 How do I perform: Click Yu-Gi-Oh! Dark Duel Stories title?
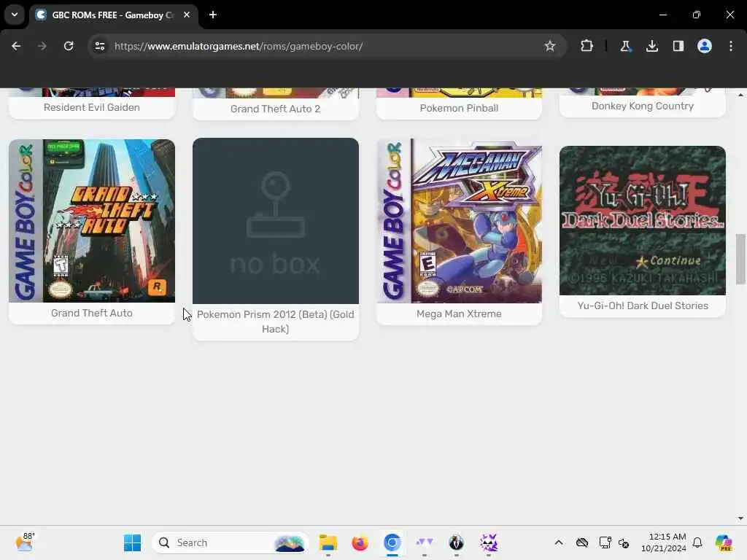[643, 306]
